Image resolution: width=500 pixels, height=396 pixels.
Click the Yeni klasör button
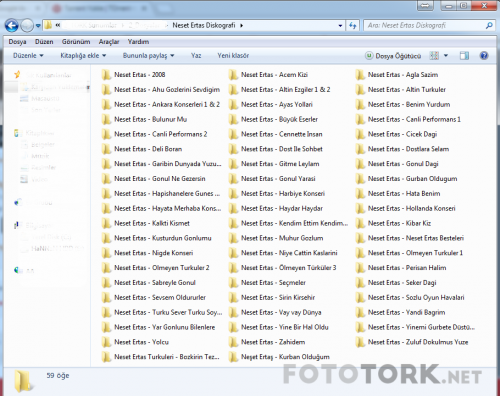233,56
